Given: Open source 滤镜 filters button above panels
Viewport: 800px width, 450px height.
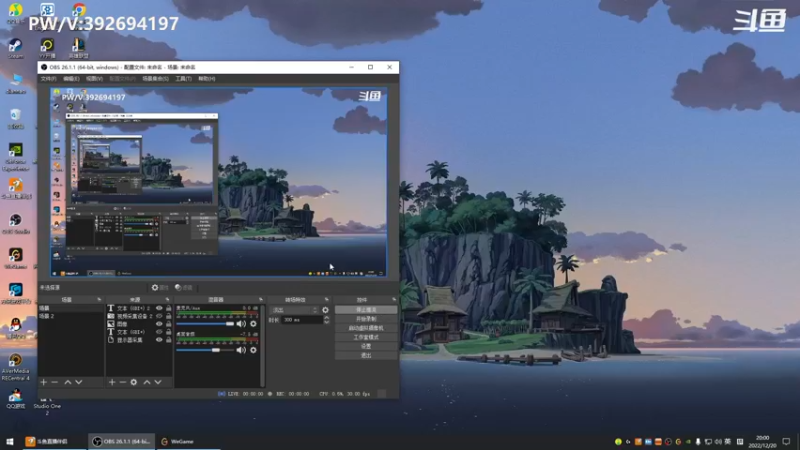Looking at the screenshot, I should point(184,288).
